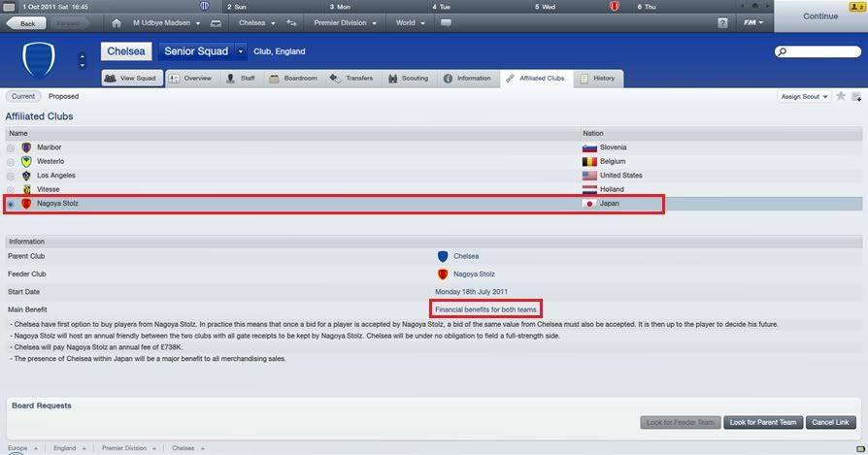Open the Boardroom tab
The image size is (868, 455).
[294, 79]
